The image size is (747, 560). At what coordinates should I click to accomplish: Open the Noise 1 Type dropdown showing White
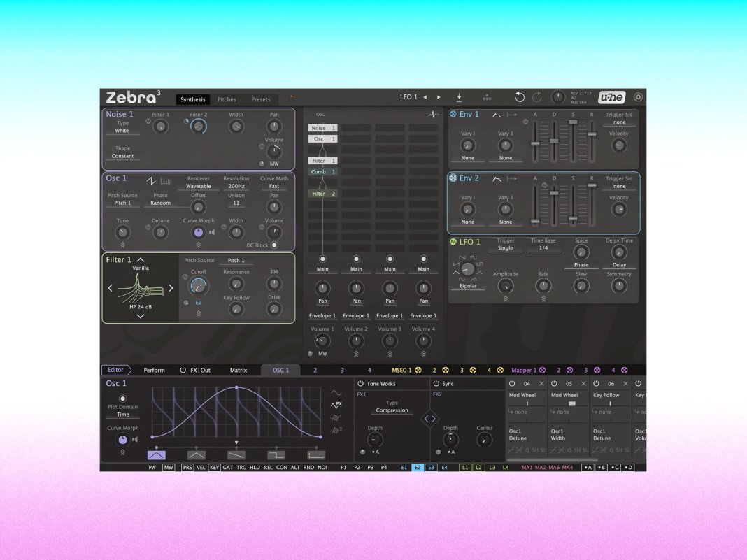(122, 131)
